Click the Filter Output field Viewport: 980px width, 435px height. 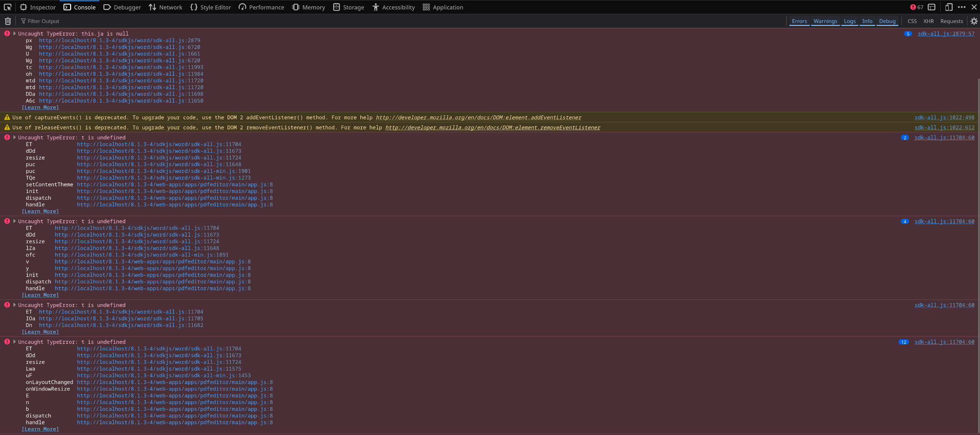coord(43,21)
